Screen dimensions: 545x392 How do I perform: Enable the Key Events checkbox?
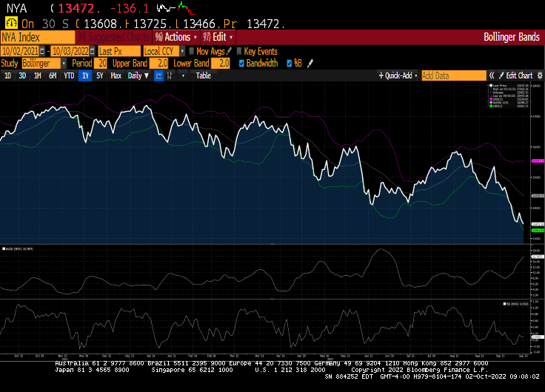[238, 51]
